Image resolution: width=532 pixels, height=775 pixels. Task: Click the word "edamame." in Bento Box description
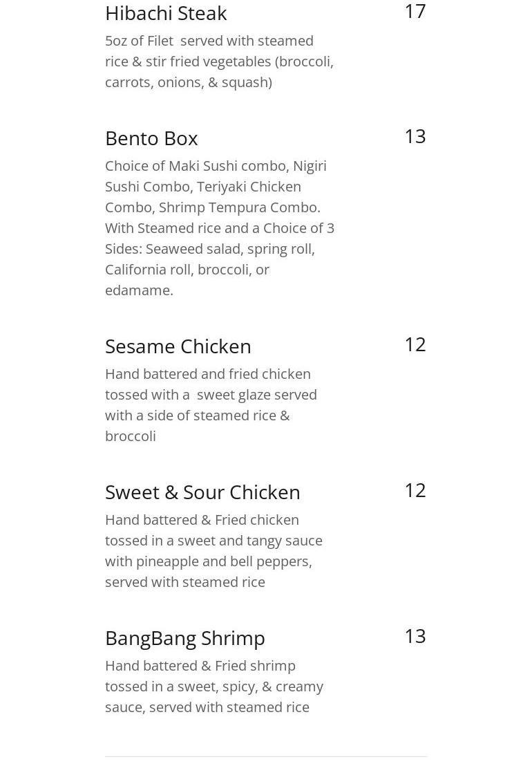click(139, 290)
